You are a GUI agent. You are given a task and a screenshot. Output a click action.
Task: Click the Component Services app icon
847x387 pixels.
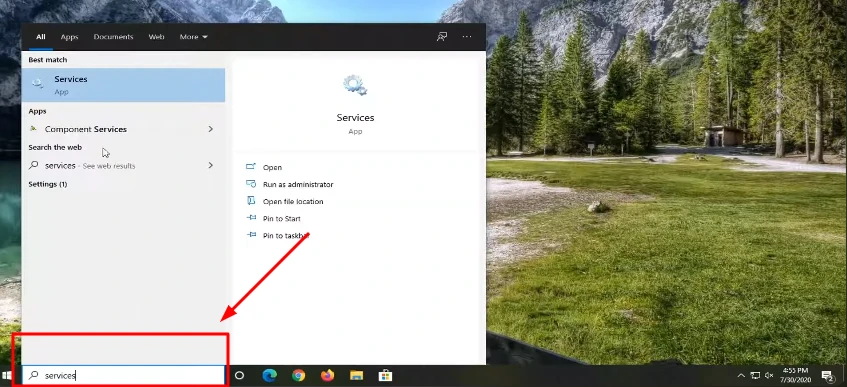pos(33,129)
